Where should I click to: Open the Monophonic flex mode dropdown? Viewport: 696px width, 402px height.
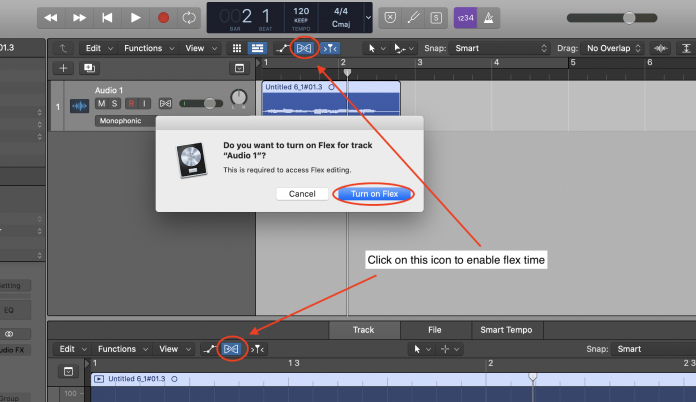pyautogui.click(x=126, y=121)
